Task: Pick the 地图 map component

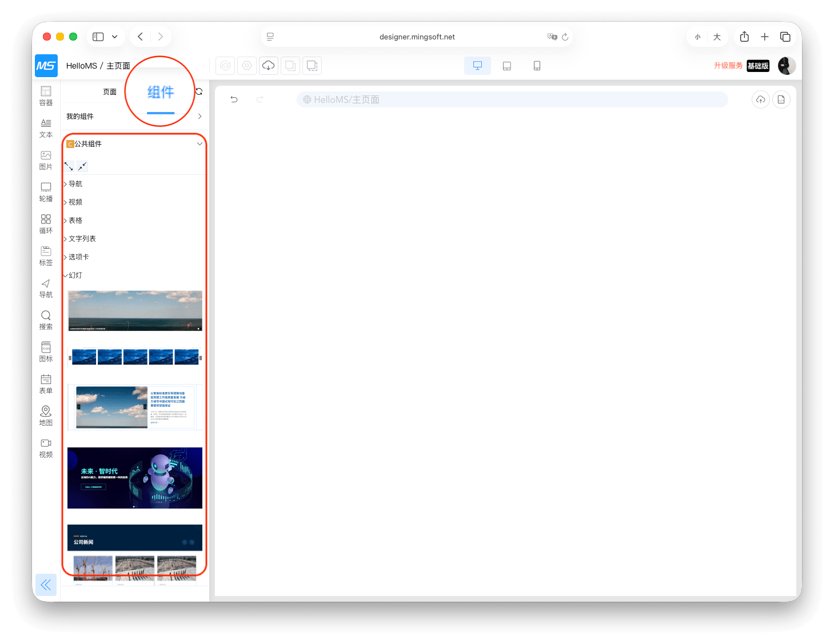Action: (x=46, y=416)
